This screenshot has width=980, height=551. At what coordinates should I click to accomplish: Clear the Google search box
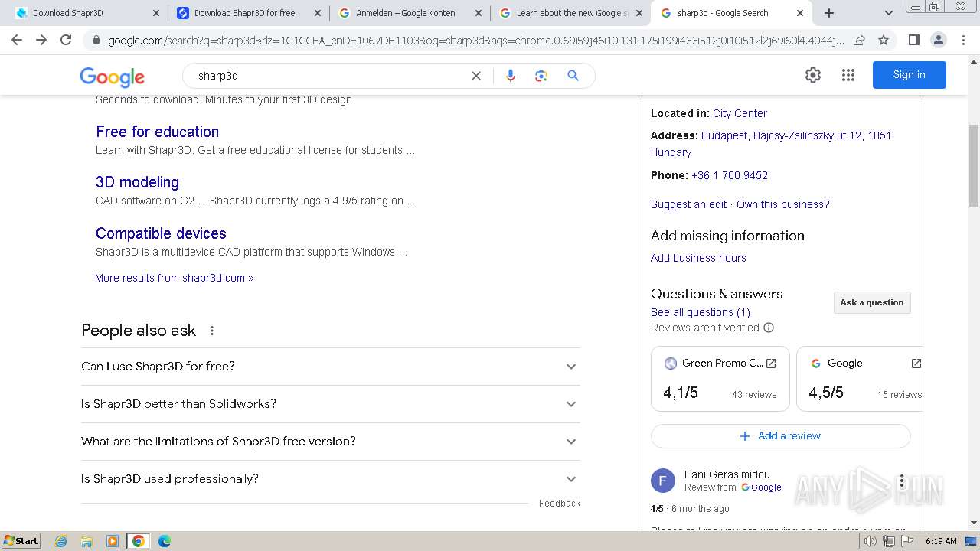click(476, 76)
